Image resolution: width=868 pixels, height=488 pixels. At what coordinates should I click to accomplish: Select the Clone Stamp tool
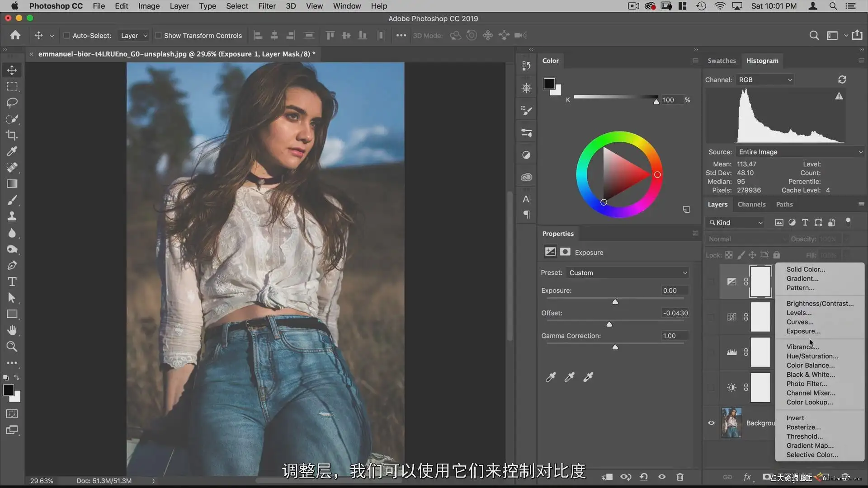coord(12,217)
